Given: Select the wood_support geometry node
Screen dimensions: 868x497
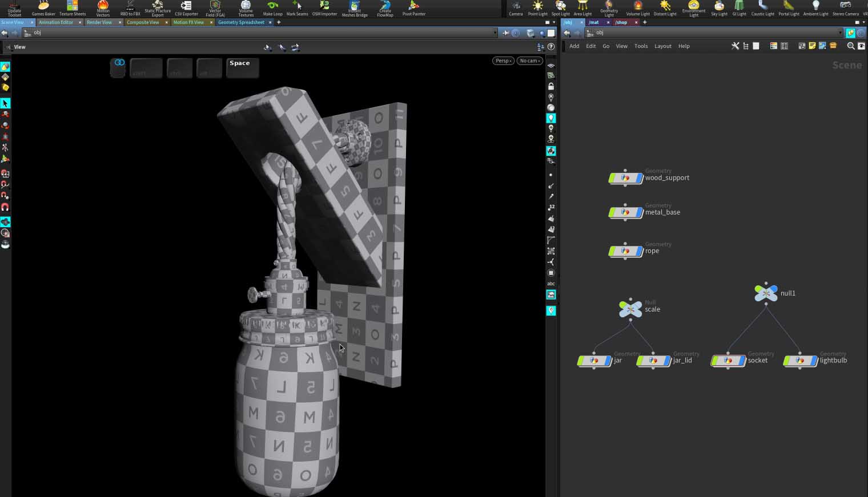Looking at the screenshot, I should (x=625, y=178).
